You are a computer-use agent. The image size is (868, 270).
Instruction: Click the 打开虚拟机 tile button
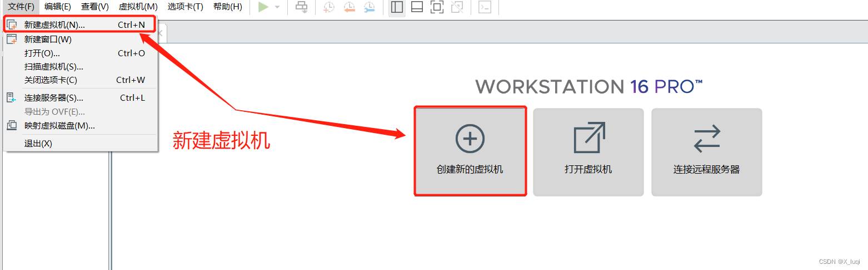click(588, 152)
